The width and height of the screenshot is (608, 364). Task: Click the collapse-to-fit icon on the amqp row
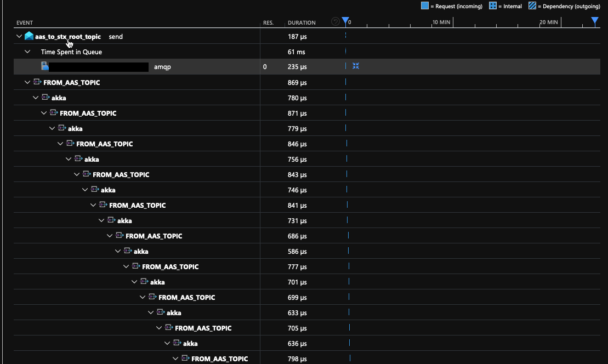[x=355, y=66]
